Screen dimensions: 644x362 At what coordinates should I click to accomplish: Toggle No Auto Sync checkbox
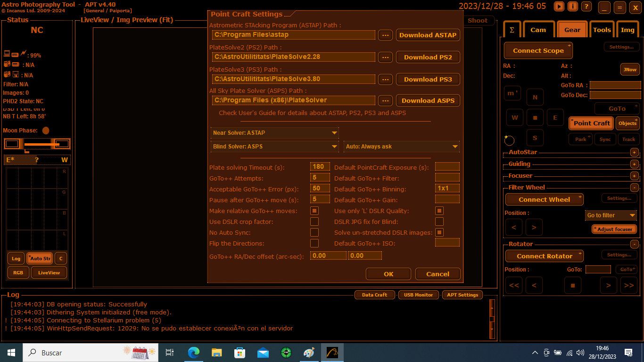coord(314,232)
